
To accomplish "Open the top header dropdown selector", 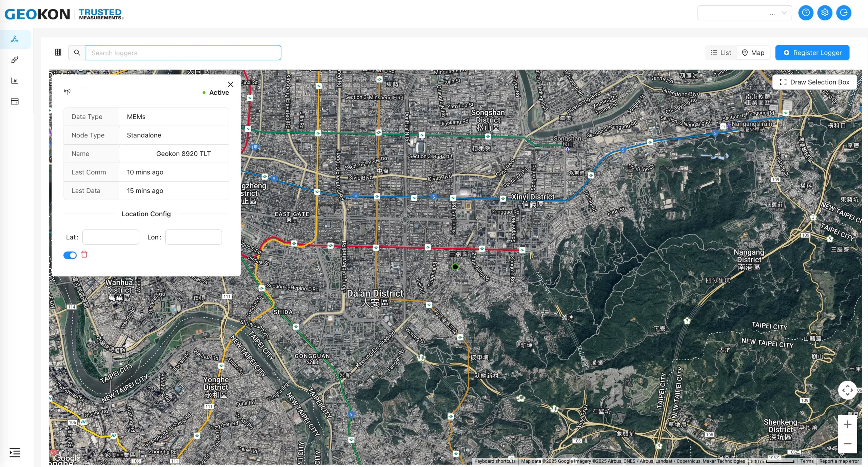I will click(745, 13).
